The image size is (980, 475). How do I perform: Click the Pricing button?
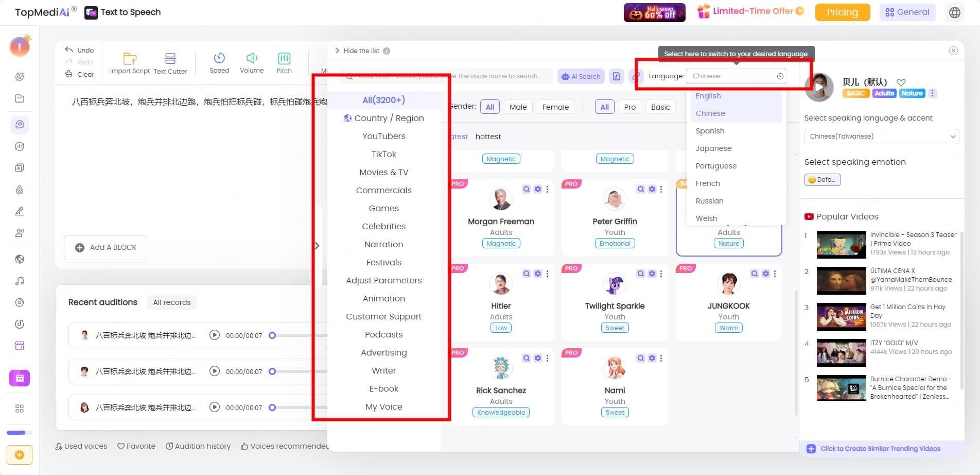pyautogui.click(x=843, y=12)
